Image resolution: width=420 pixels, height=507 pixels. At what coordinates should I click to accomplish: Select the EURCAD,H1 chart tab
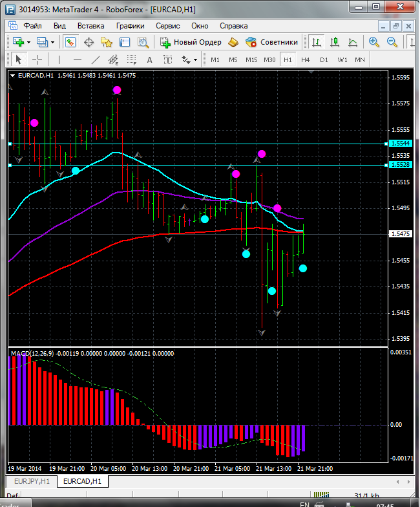83,481
